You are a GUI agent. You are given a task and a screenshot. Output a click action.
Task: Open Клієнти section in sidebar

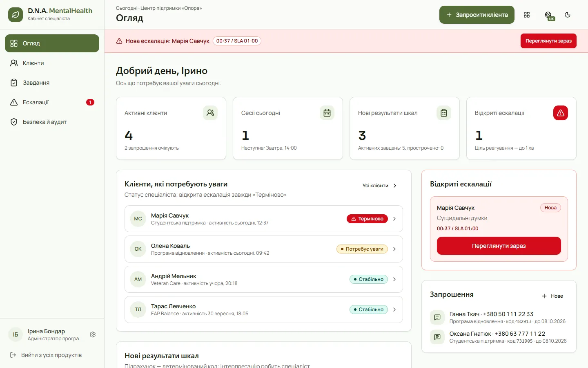point(52,63)
